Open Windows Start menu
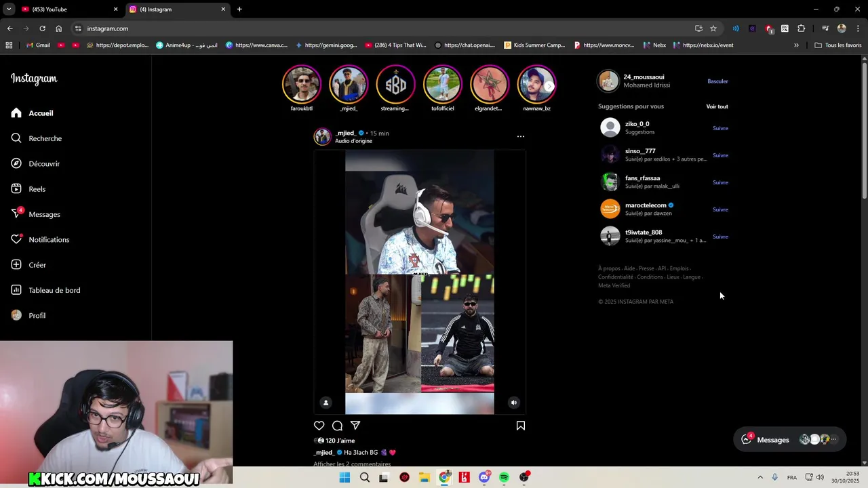Screen dimensions: 868x488 tap(344, 477)
